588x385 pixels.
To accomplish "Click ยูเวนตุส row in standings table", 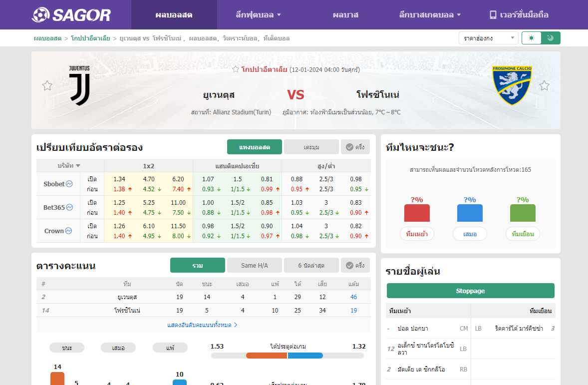I will coord(204,297).
